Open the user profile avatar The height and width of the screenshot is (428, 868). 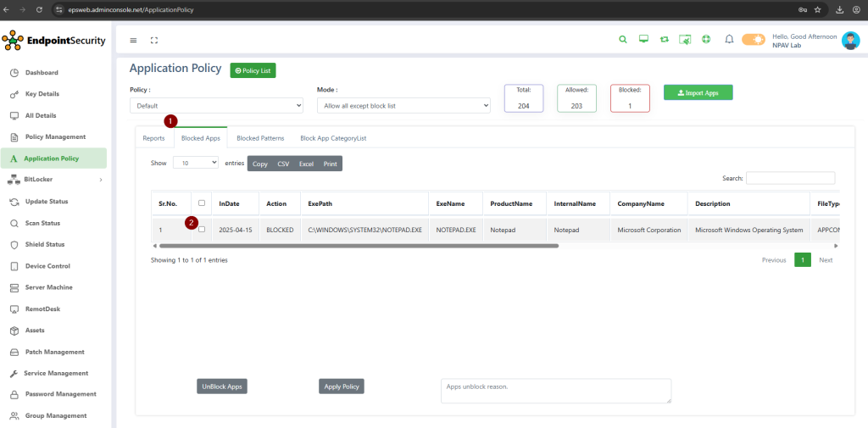click(x=850, y=41)
